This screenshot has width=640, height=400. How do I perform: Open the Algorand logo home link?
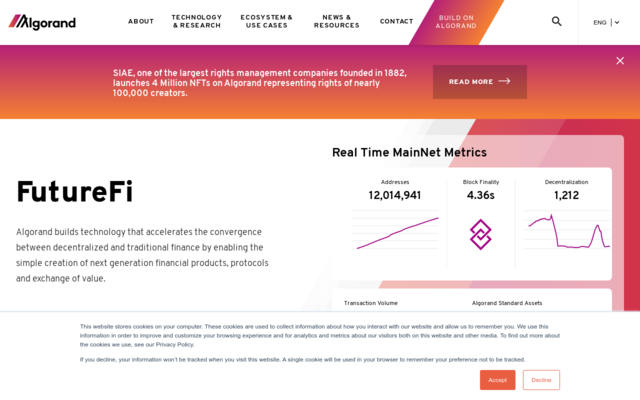[x=42, y=22]
